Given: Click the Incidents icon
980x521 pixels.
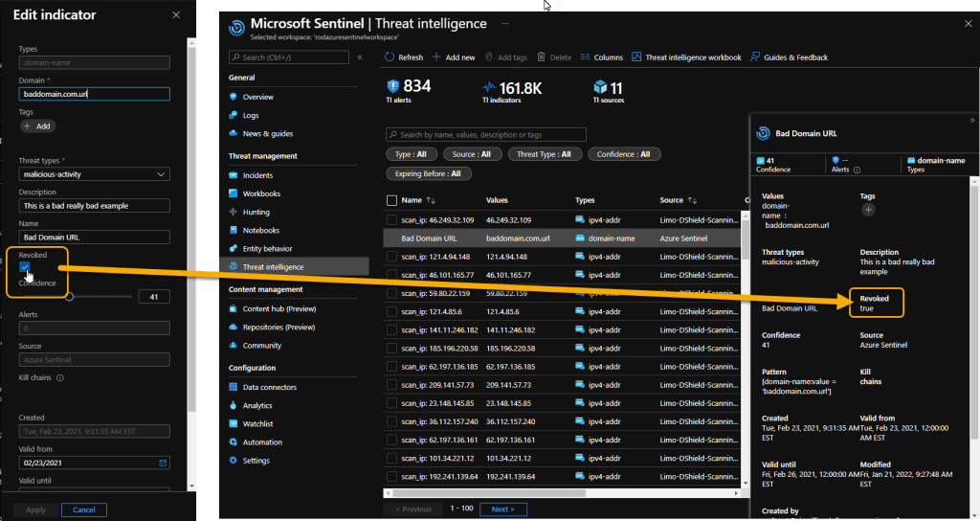Looking at the screenshot, I should point(234,175).
